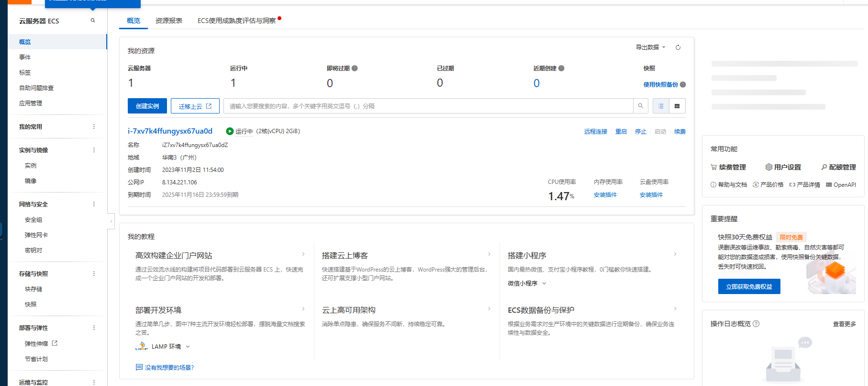Click 查看更多 in 操作日志概览
This screenshot has width=868, height=386.
845,324
